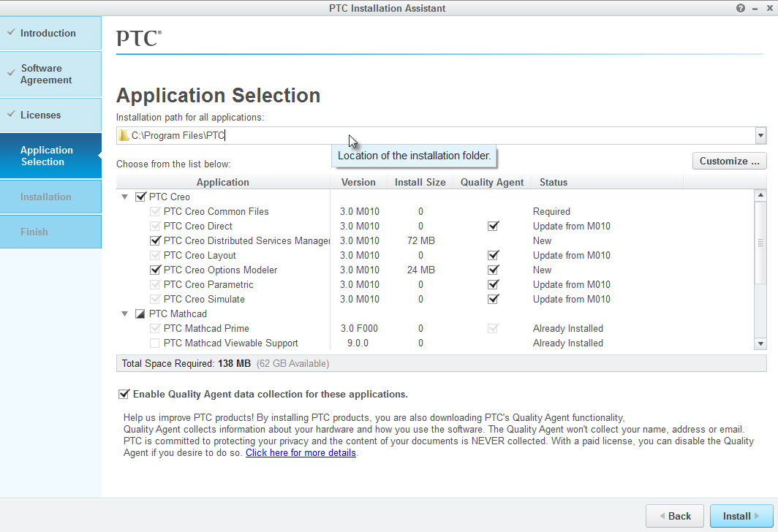The height and width of the screenshot is (532, 778).
Task: Collapse the PTC Creo tree group
Action: coord(125,197)
